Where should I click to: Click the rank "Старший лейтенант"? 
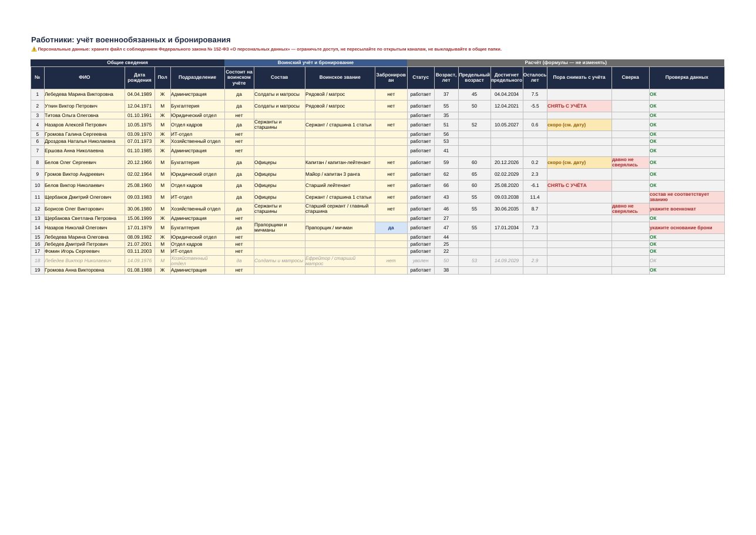click(328, 186)
